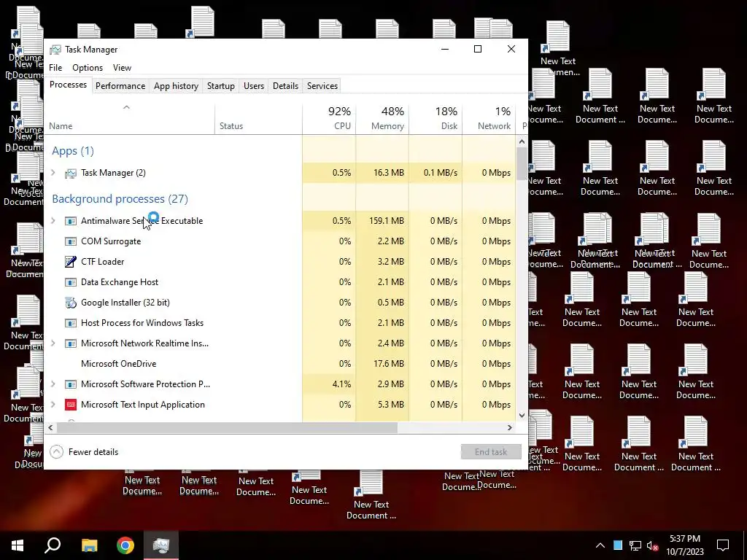This screenshot has width=747, height=560.
Task: Expand Antimalware Service Executable row
Action: [x=53, y=221]
